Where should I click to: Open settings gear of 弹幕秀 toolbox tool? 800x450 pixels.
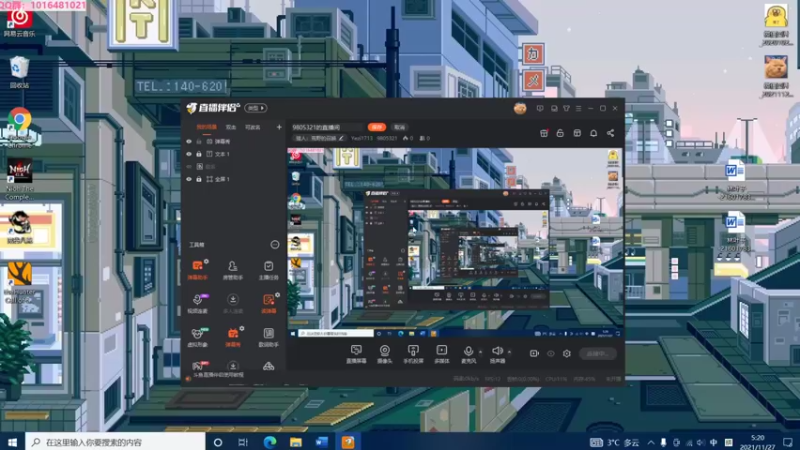242,329
